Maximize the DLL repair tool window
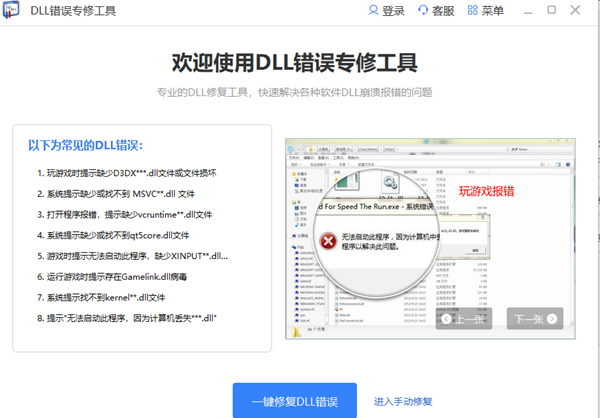Image resolution: width=600 pixels, height=418 pixels. pyautogui.click(x=551, y=10)
